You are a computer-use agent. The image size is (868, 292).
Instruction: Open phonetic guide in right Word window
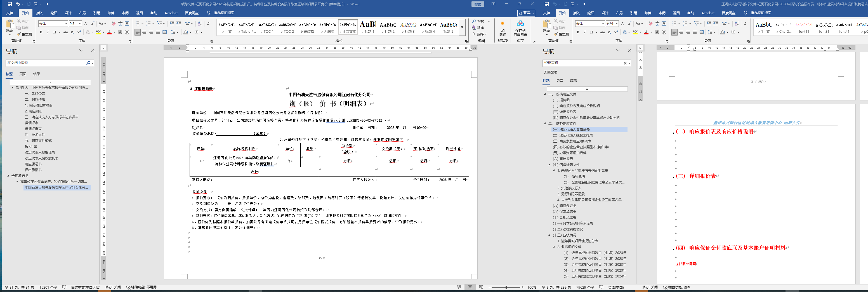pos(657,23)
